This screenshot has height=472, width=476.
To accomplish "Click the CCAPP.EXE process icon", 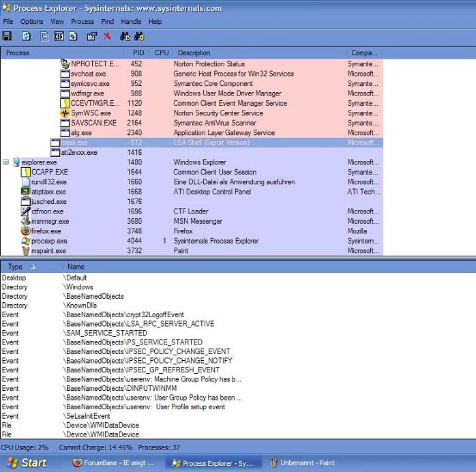I will [x=25, y=172].
